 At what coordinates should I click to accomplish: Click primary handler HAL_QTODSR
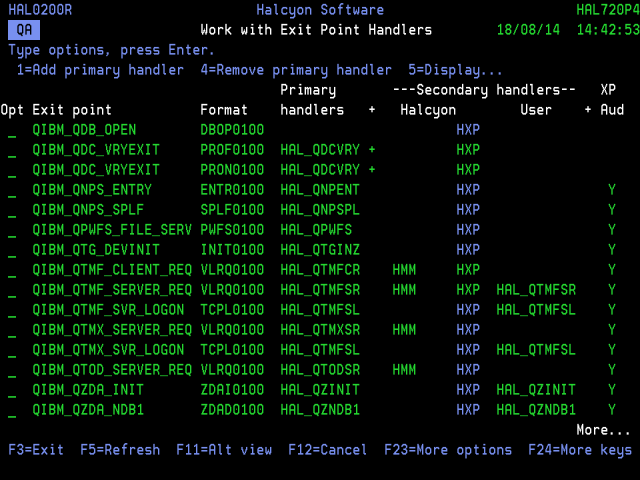point(320,370)
